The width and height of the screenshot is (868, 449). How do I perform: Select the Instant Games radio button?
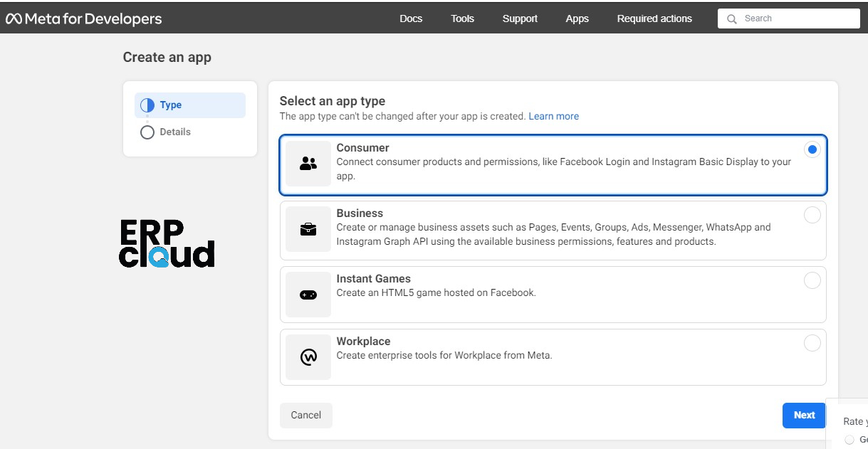pyautogui.click(x=812, y=280)
